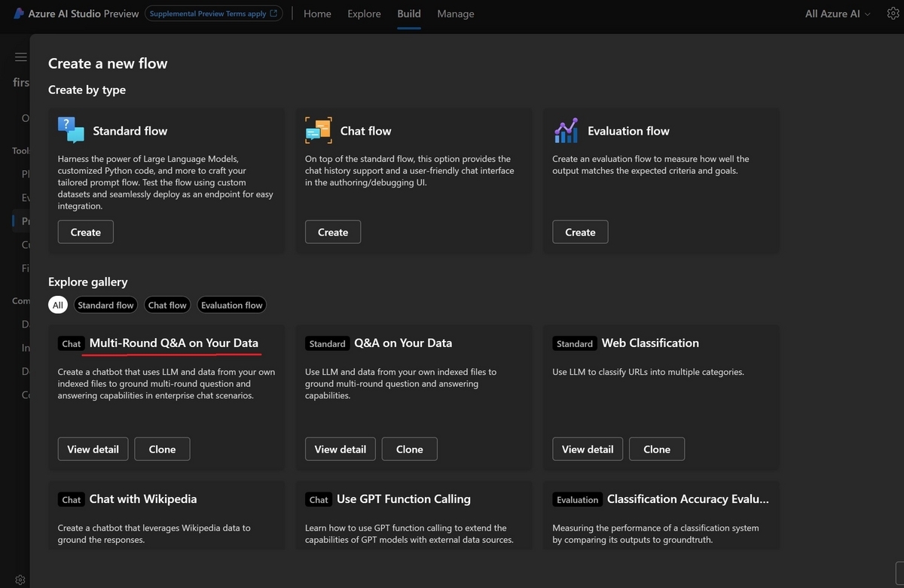Toggle the Chat flow filter pill
The height and width of the screenshot is (588, 904).
coord(166,304)
